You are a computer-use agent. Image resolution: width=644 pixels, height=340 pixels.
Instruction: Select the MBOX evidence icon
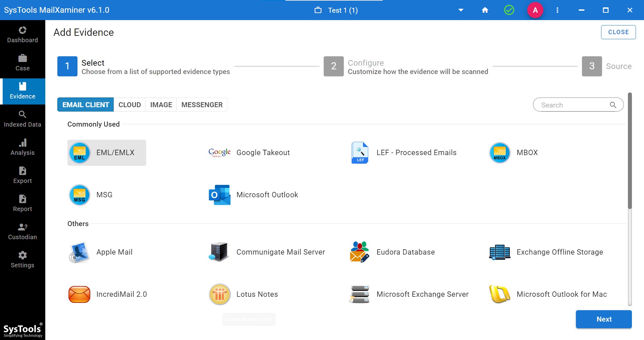point(500,153)
